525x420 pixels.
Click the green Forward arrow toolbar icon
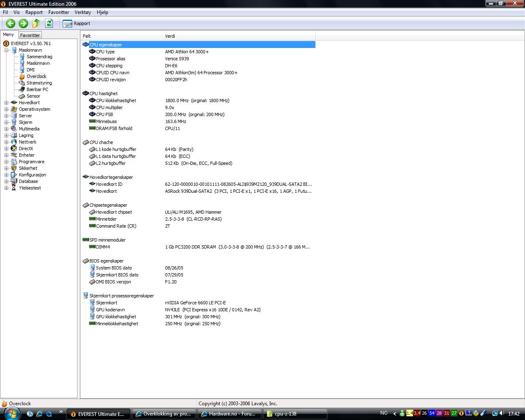coord(23,23)
